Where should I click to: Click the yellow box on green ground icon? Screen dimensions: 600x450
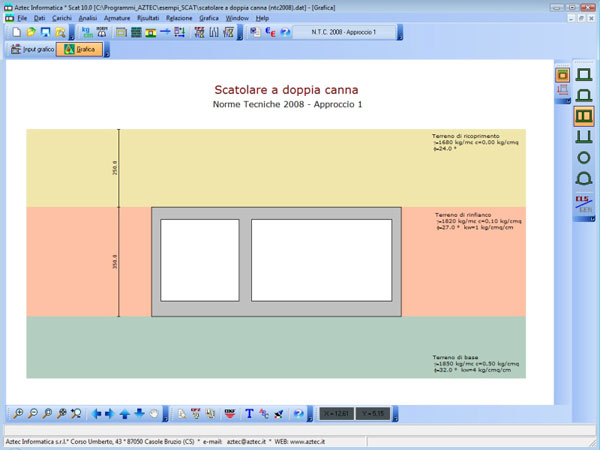(x=151, y=33)
